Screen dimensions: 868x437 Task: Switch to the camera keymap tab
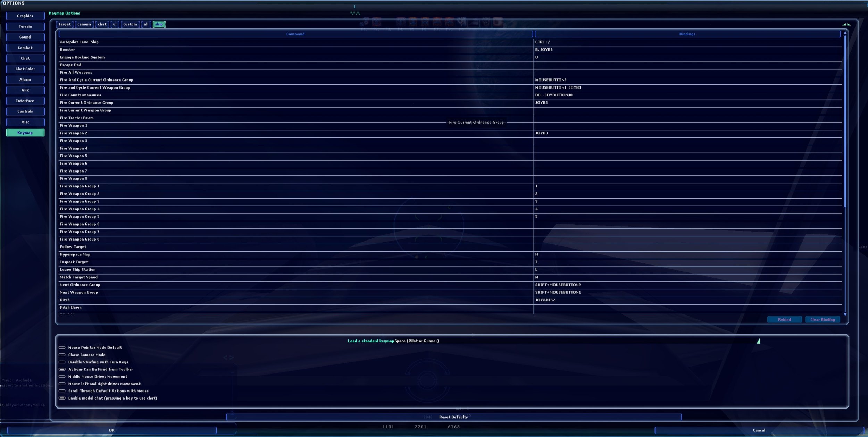coord(84,24)
